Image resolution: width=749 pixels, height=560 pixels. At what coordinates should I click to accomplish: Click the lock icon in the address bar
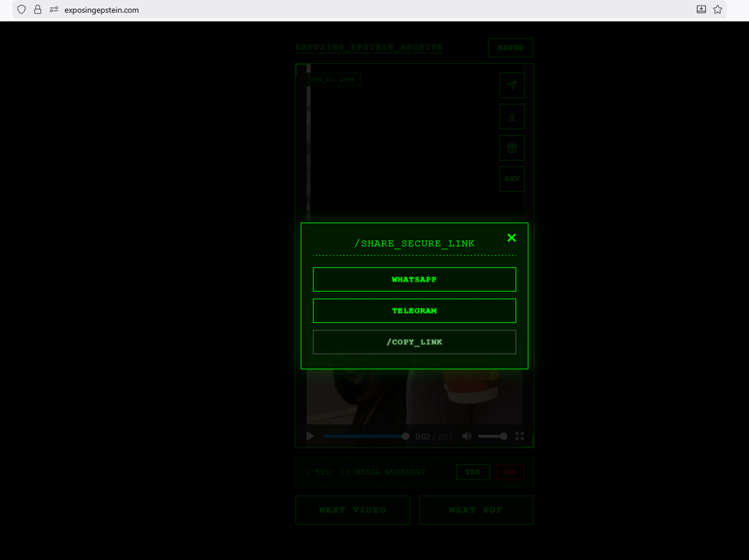pyautogui.click(x=38, y=10)
